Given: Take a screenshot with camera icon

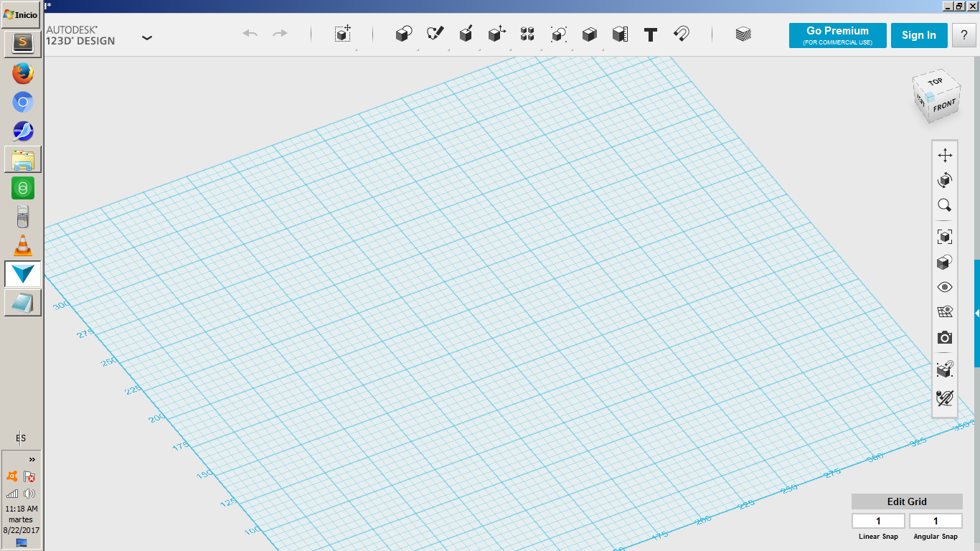Looking at the screenshot, I should point(945,338).
